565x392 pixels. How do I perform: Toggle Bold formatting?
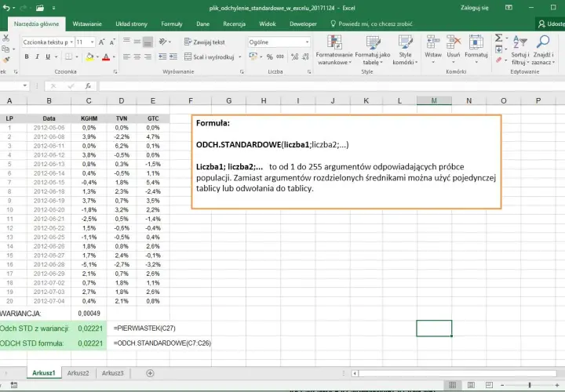27,57
